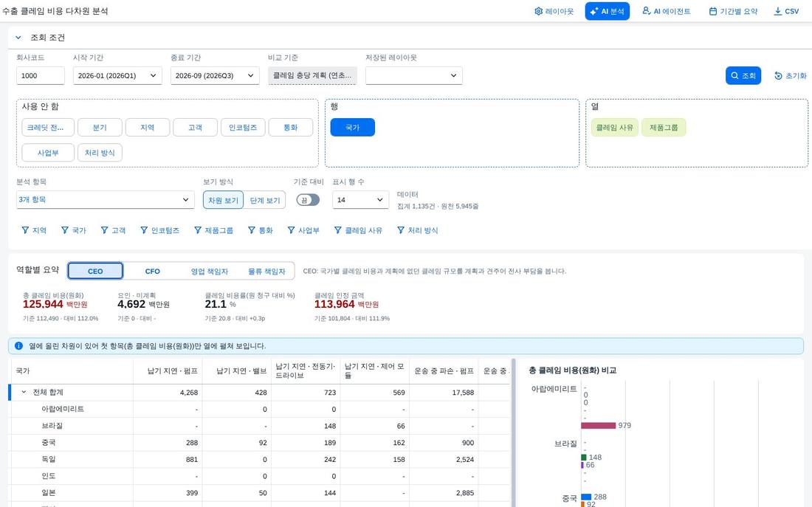Open the 레이아웃 settings gear
The image size is (812, 507).
tap(554, 11)
